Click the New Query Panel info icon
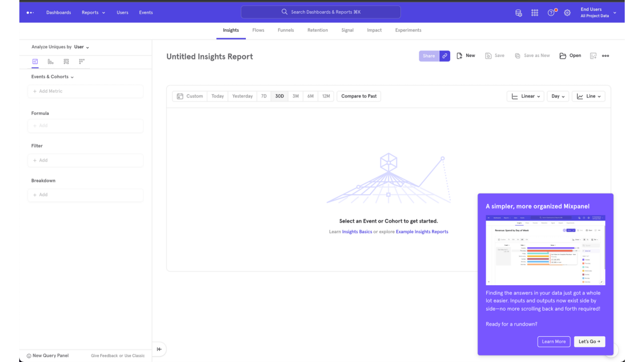The width and height of the screenshot is (644, 362). point(29,356)
